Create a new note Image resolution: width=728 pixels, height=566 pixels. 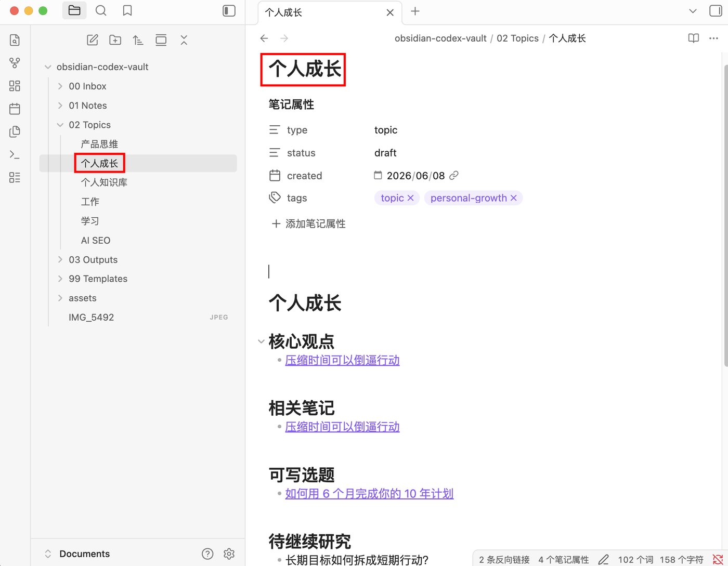pos(93,40)
